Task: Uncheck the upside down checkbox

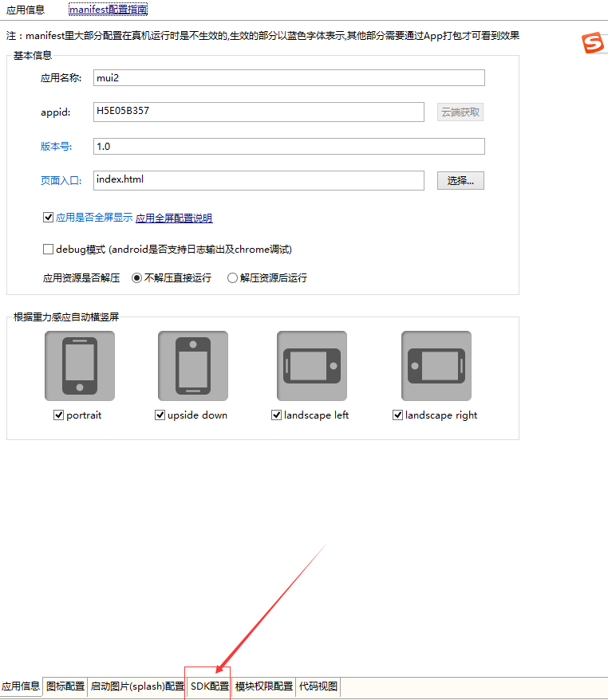Action: point(160,415)
